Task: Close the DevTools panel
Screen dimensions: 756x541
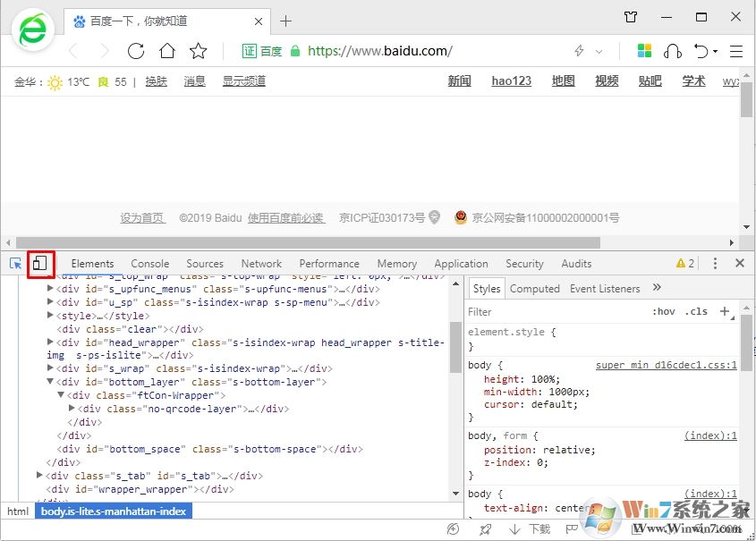Action: click(x=740, y=264)
